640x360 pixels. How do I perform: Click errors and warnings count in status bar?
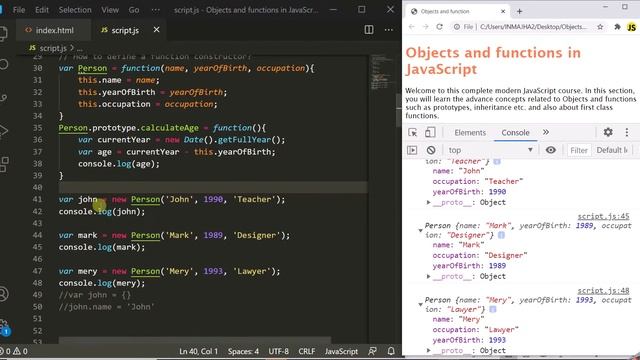click(14, 351)
